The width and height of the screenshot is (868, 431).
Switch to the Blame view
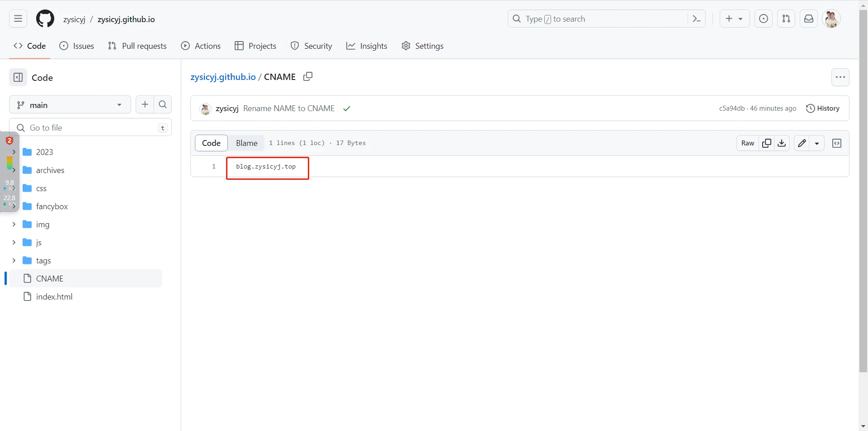point(246,143)
